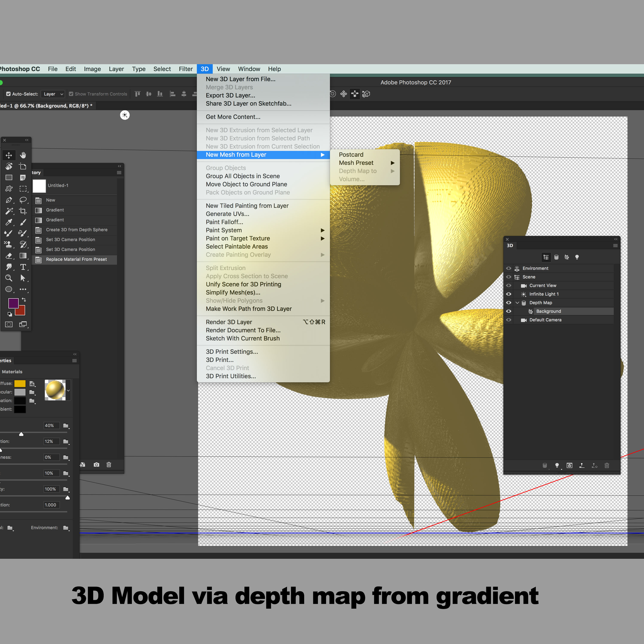This screenshot has height=644, width=644.
Task: Select the Artboard tool
Action: (x=23, y=166)
